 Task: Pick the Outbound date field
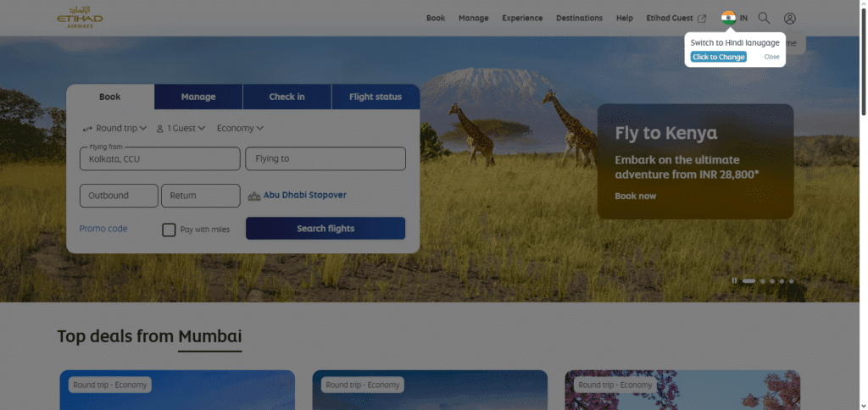119,196
